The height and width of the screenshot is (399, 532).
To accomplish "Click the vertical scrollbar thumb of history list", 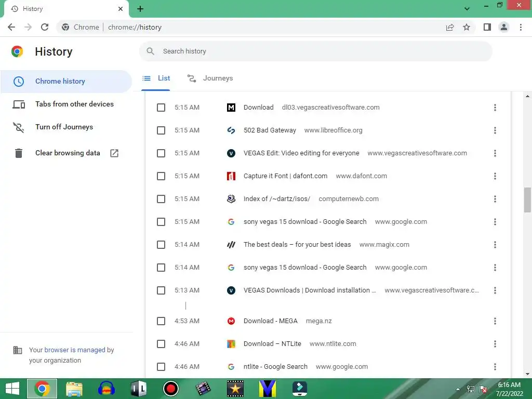I will [x=527, y=200].
